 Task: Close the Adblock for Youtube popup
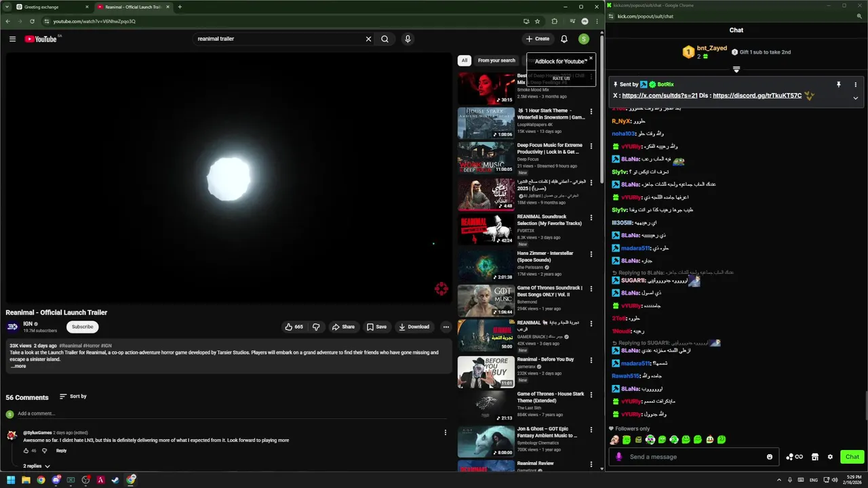coord(591,58)
